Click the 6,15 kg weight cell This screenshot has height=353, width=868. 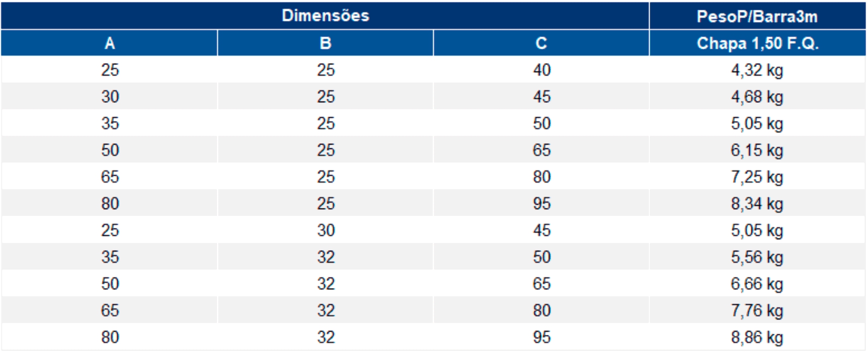(x=758, y=150)
